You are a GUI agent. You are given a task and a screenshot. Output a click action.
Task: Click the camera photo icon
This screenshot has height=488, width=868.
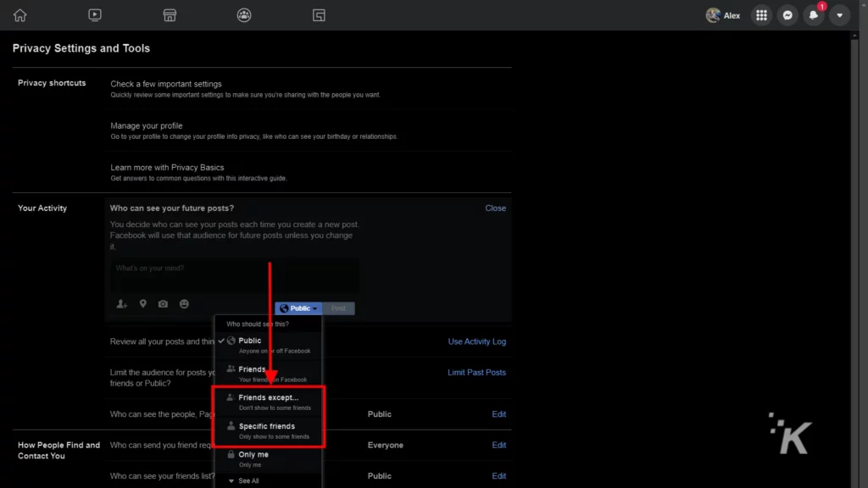pyautogui.click(x=163, y=304)
